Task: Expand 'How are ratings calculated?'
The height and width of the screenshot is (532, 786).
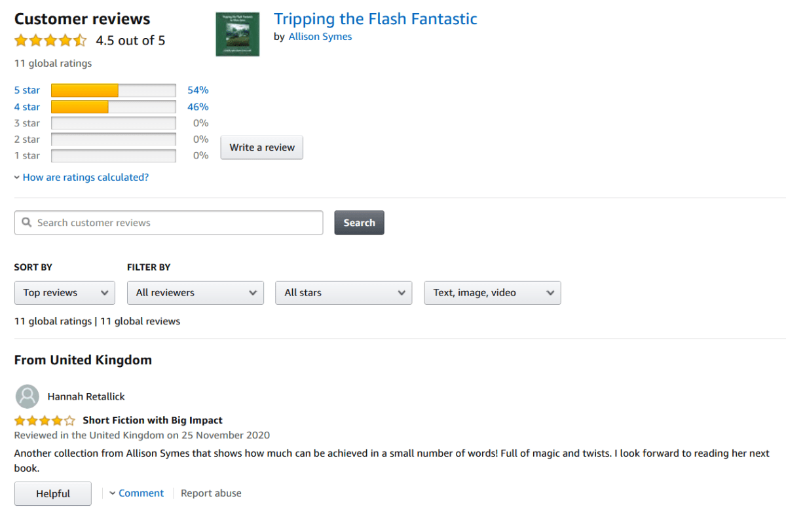Action: (85, 178)
